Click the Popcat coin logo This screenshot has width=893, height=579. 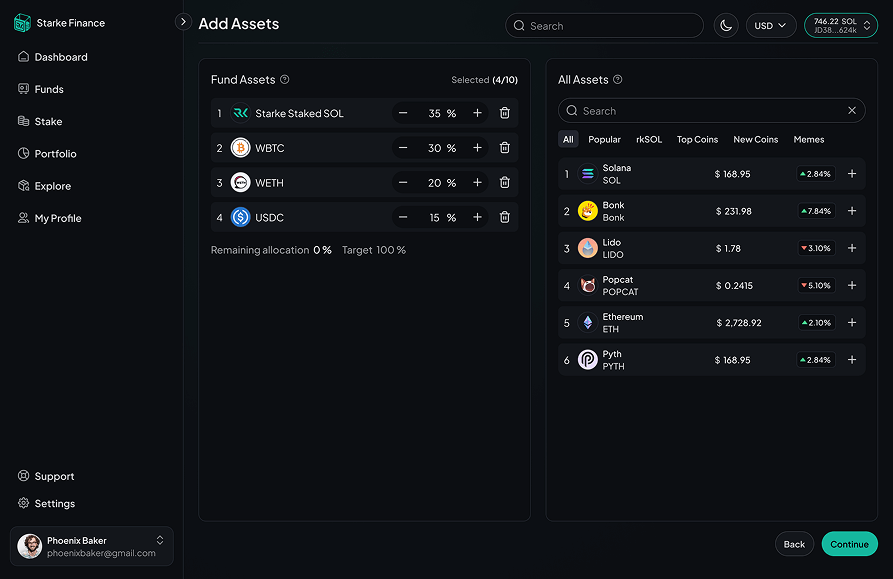(x=588, y=285)
